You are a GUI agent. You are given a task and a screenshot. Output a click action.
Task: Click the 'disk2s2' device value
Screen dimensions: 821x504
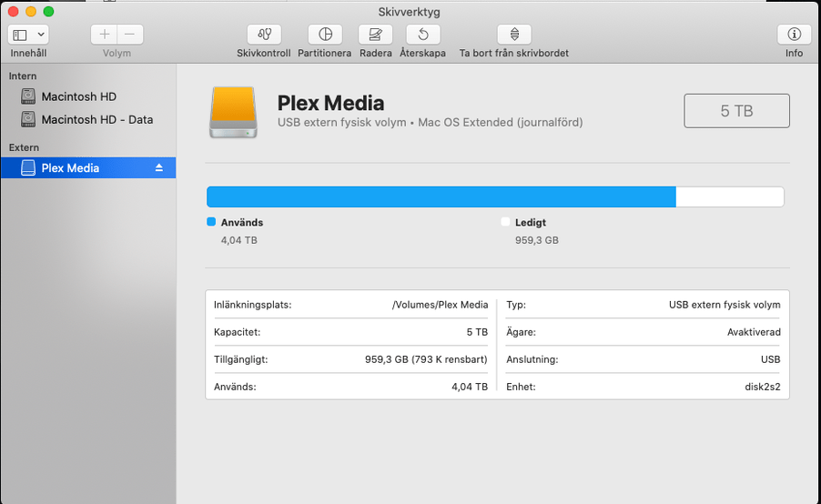[x=763, y=387]
